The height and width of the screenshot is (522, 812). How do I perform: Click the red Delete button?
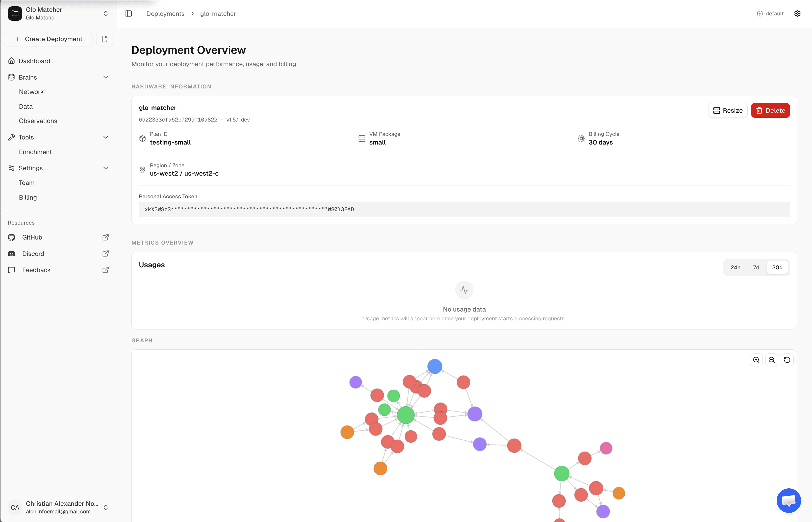[770, 110]
